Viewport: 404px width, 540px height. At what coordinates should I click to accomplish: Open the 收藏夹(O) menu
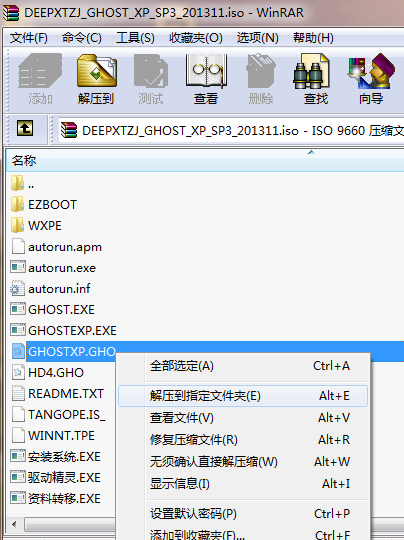coord(196,38)
